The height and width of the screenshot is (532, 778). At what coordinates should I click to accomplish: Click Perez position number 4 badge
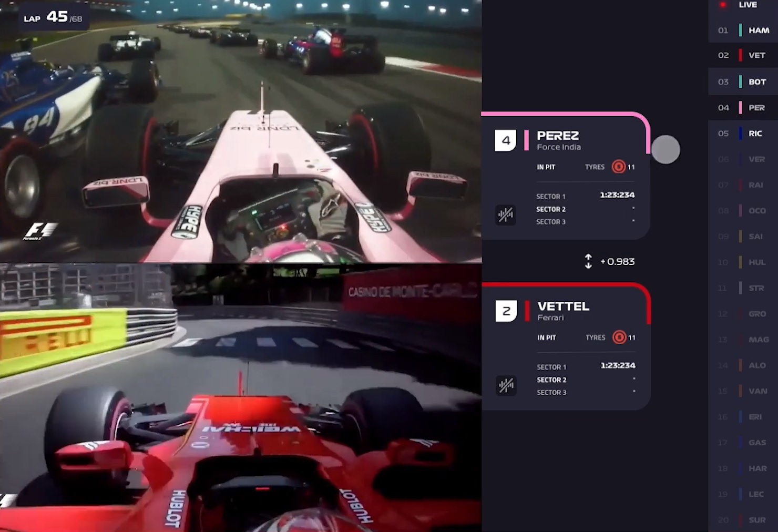(506, 140)
